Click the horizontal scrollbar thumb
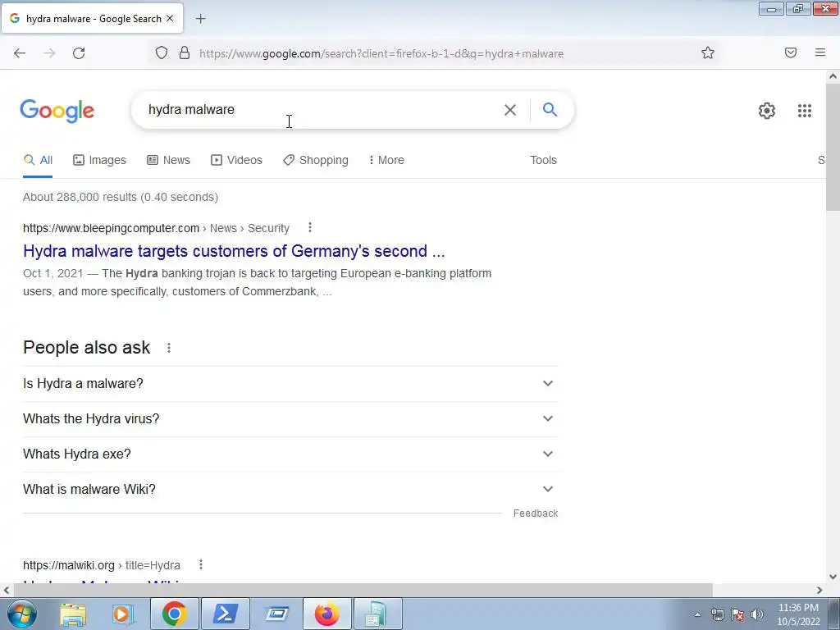 coord(363,590)
